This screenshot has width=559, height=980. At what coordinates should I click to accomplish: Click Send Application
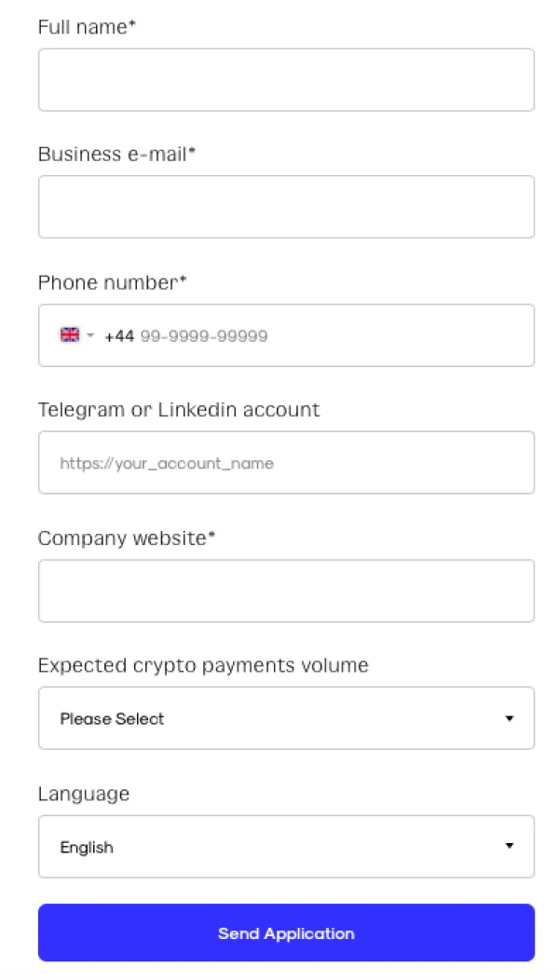(286, 932)
